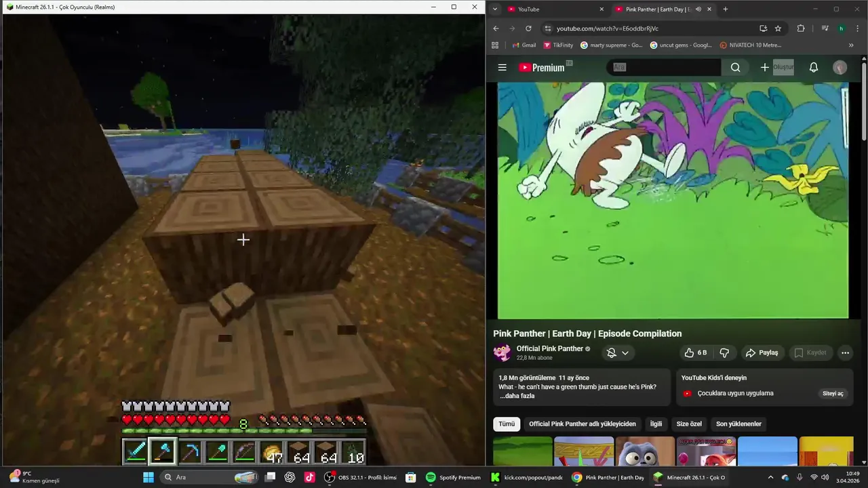
Task: Open Chrome apps grid in bookmarks bar
Action: tap(495, 45)
